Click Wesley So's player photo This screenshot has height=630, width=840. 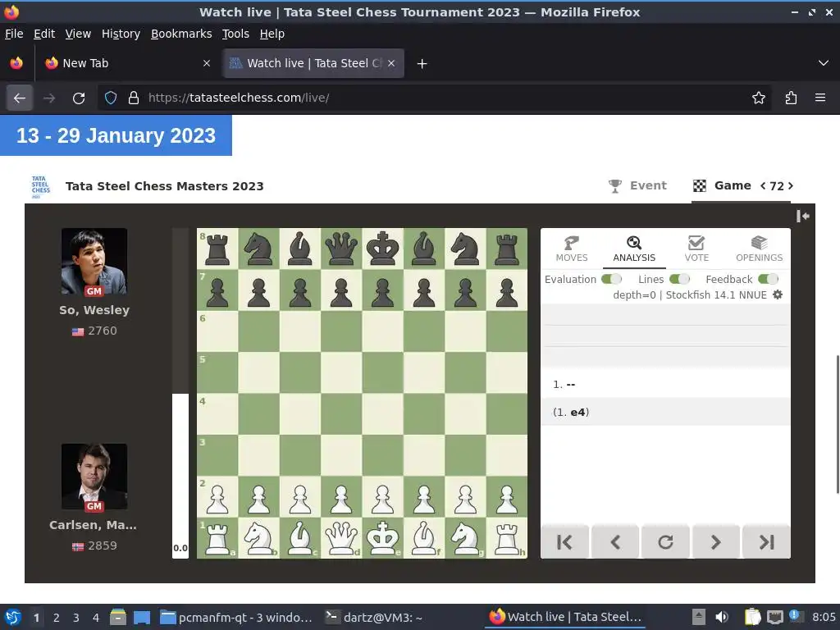coord(94,262)
